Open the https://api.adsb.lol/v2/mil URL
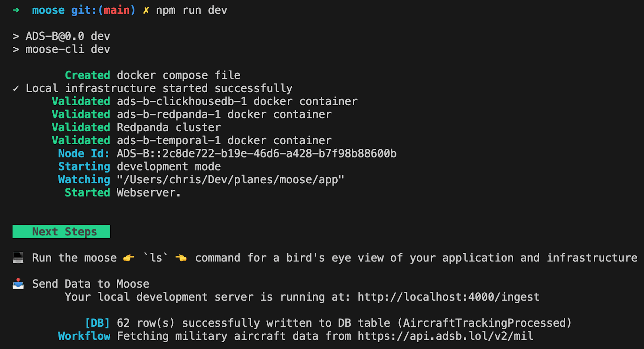Image resolution: width=644 pixels, height=349 pixels. point(445,336)
